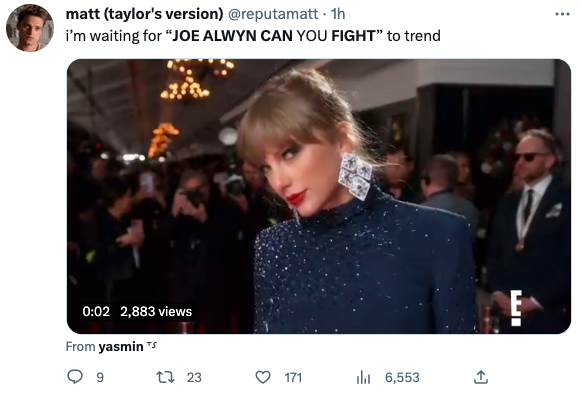
Task: Click the tweet text about JOE ALWYN
Action: (x=253, y=36)
